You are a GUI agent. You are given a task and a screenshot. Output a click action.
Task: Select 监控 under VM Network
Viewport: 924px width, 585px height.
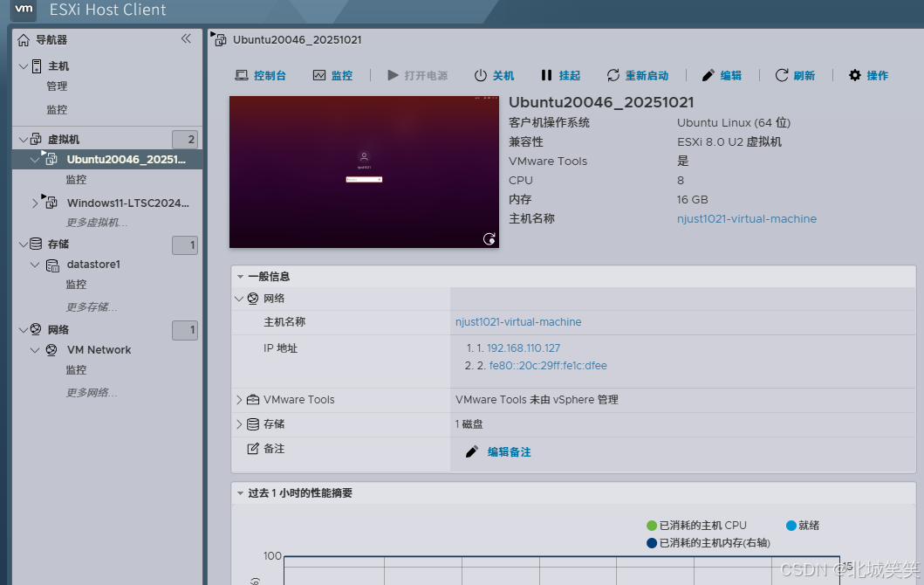pos(77,369)
